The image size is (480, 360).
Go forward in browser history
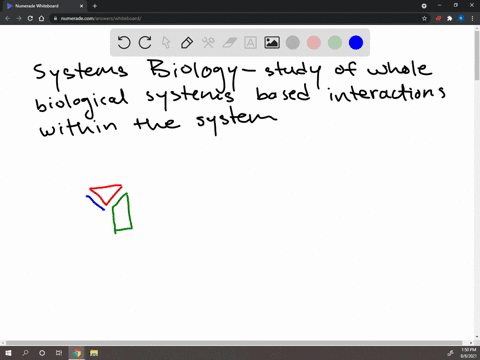point(19,18)
